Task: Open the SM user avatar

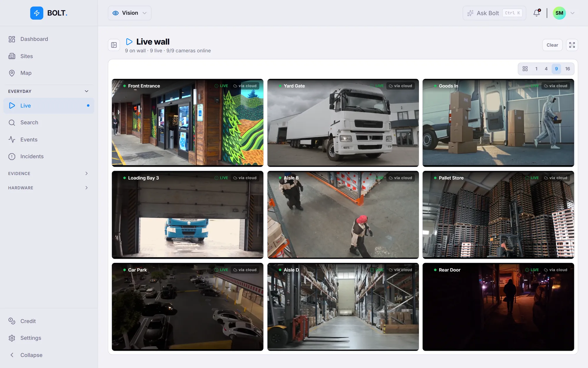Action: pyautogui.click(x=559, y=13)
